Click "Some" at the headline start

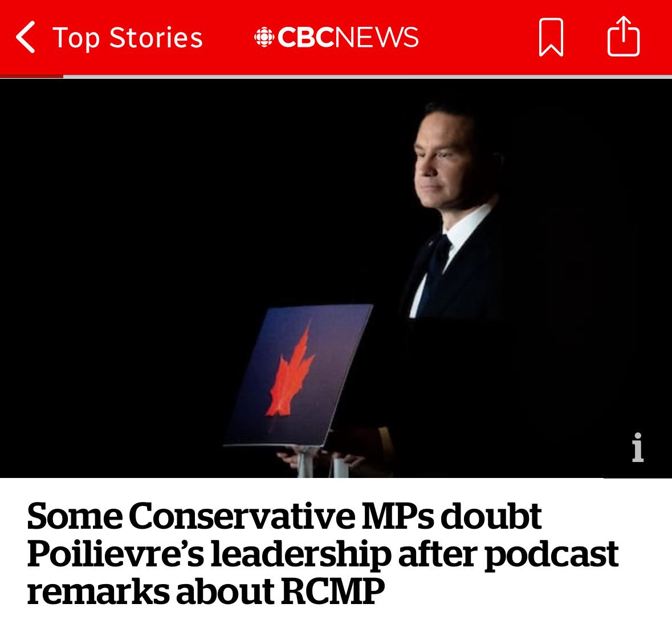coord(73,516)
